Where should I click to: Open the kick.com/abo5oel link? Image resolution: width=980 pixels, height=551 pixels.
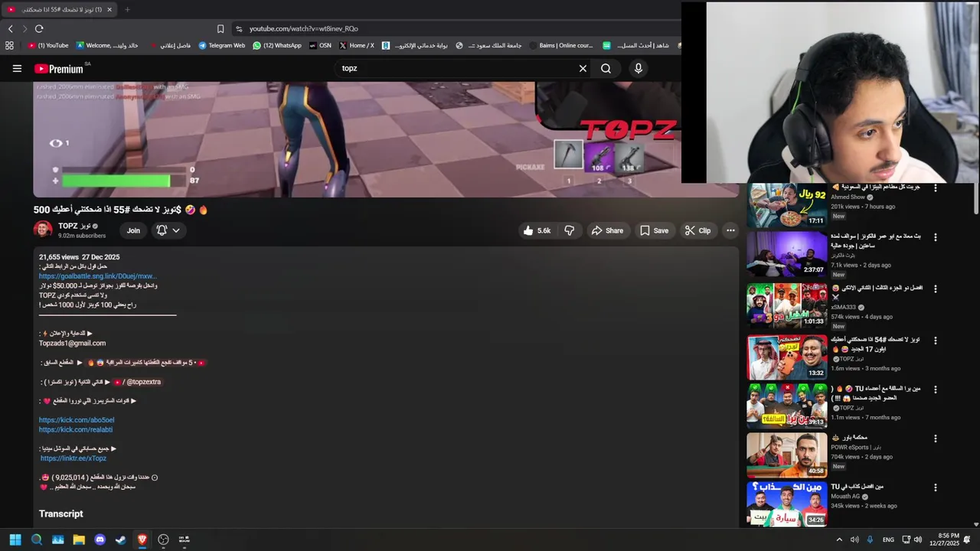point(77,420)
